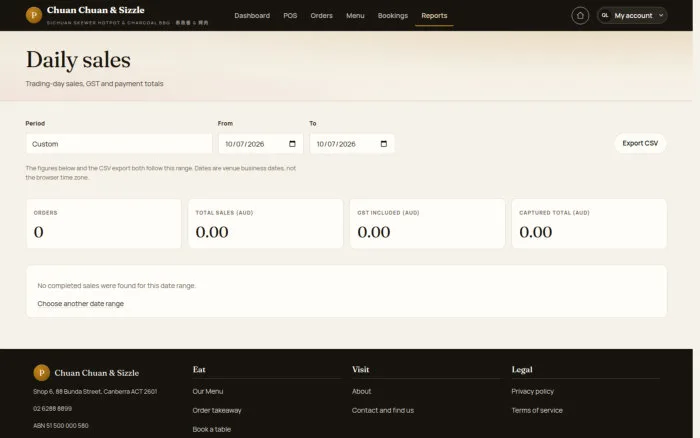Click the home icon in header
The image size is (700, 438).
coord(580,16)
